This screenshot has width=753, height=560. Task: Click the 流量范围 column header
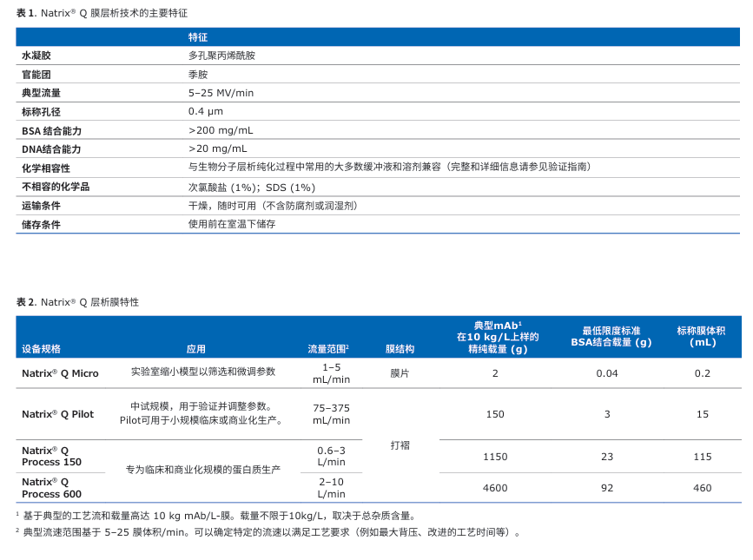pos(328,349)
